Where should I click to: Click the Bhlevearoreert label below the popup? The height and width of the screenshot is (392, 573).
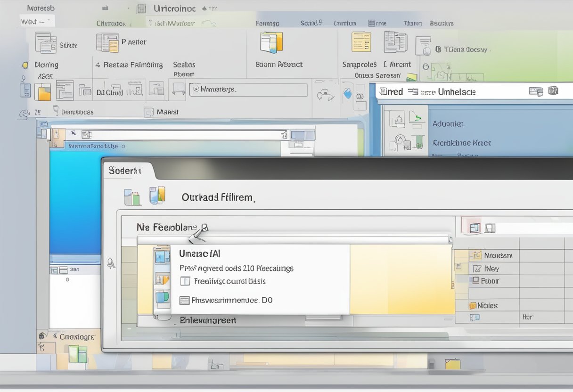coord(208,320)
